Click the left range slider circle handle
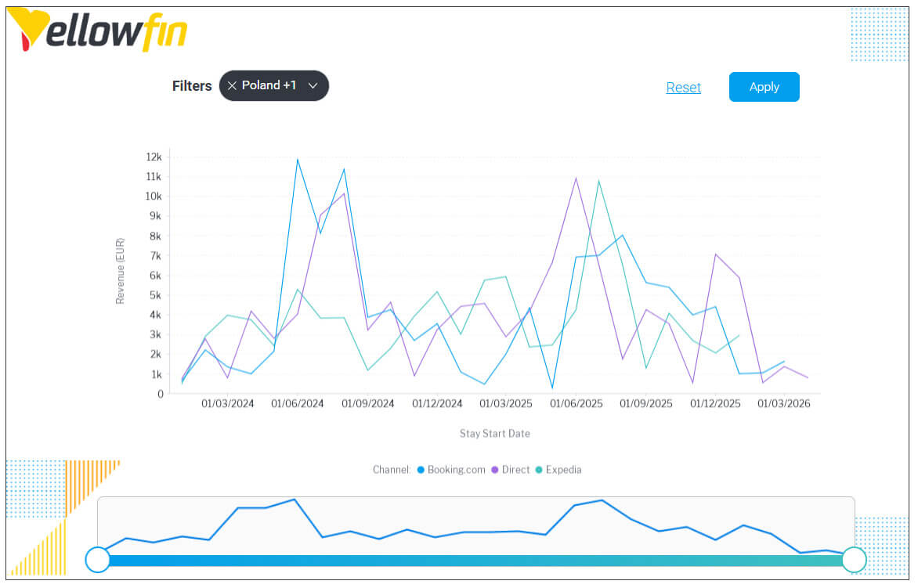 coord(97,560)
